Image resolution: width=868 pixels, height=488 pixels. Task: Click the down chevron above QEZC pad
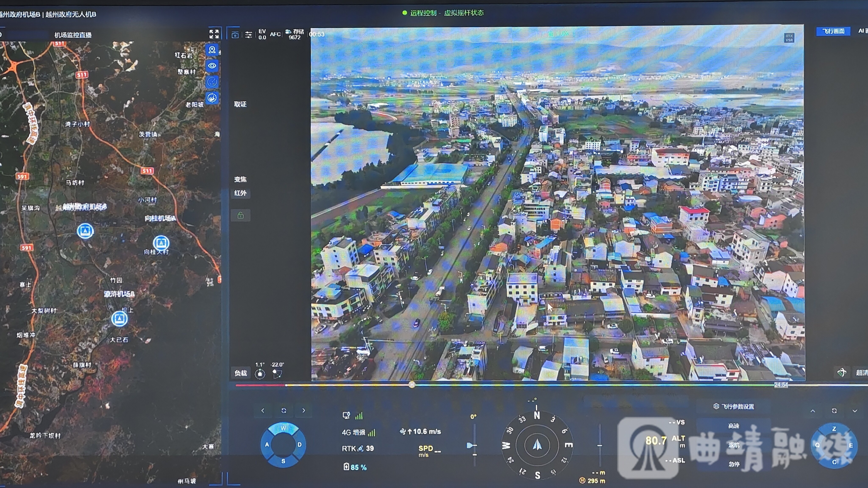point(855,411)
